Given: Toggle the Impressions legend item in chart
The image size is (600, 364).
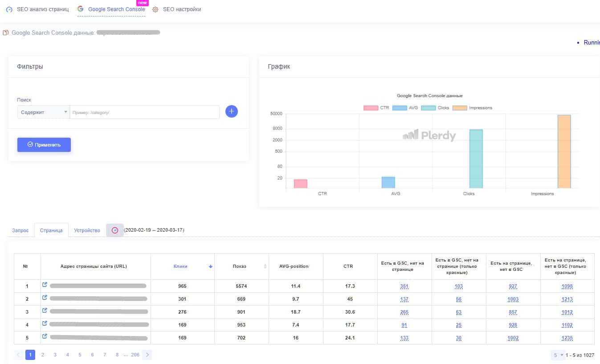Looking at the screenshot, I should point(472,108).
